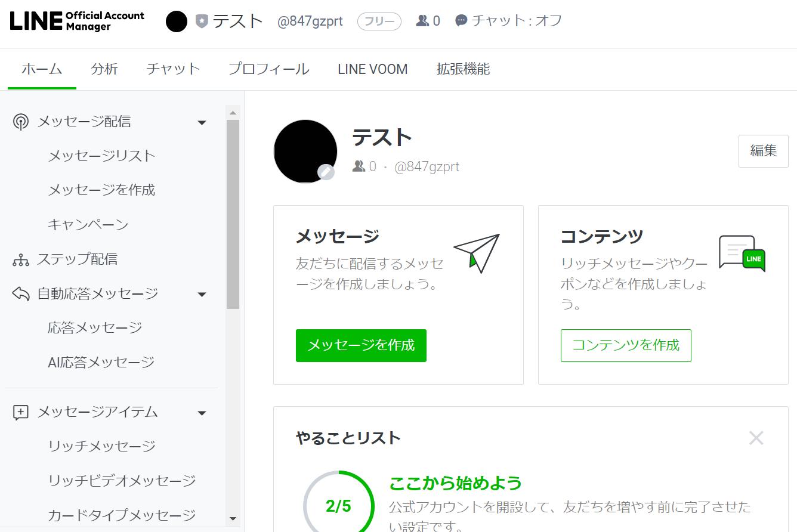The width and height of the screenshot is (797, 532).
Task: Collapse the 自動応答メッセージ section arrow
Action: pos(202,295)
